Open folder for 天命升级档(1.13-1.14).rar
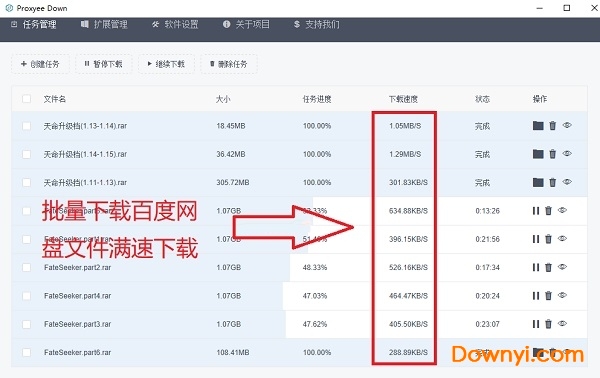 click(538, 125)
